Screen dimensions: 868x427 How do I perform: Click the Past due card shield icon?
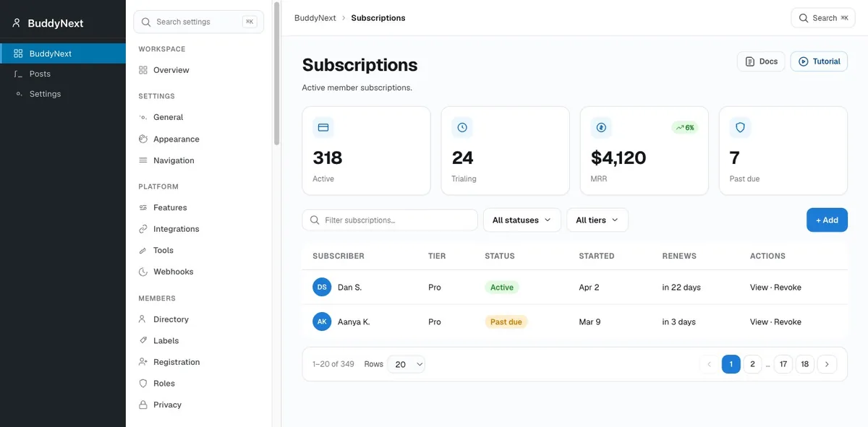coord(740,128)
